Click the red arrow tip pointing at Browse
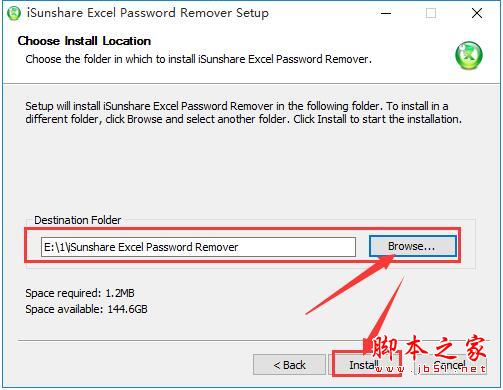Image resolution: width=503 pixels, height=390 pixels. [391, 258]
